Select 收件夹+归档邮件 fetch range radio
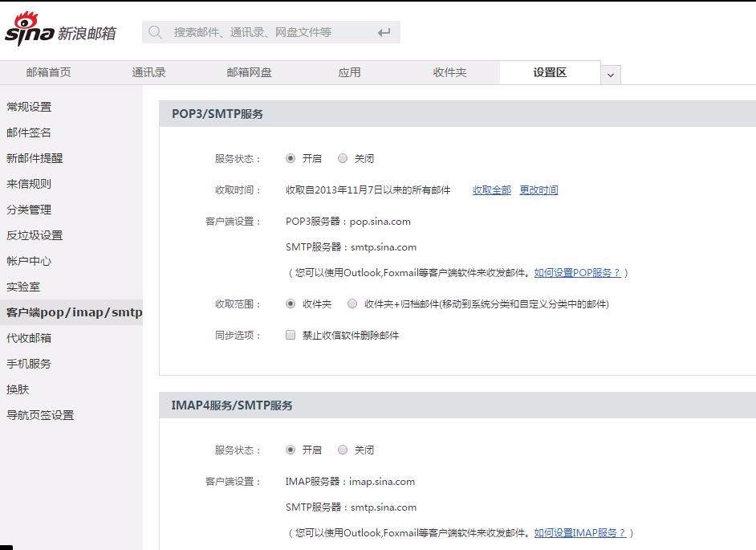 coord(352,304)
